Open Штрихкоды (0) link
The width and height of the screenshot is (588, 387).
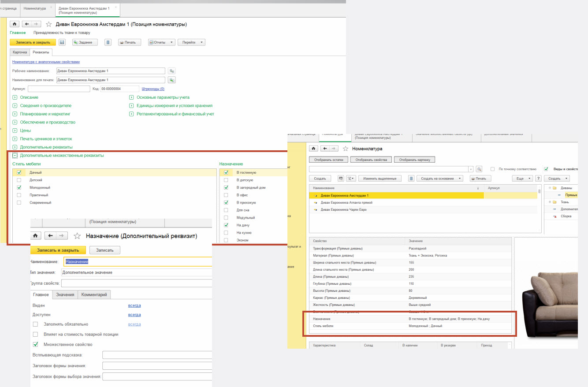point(153,89)
